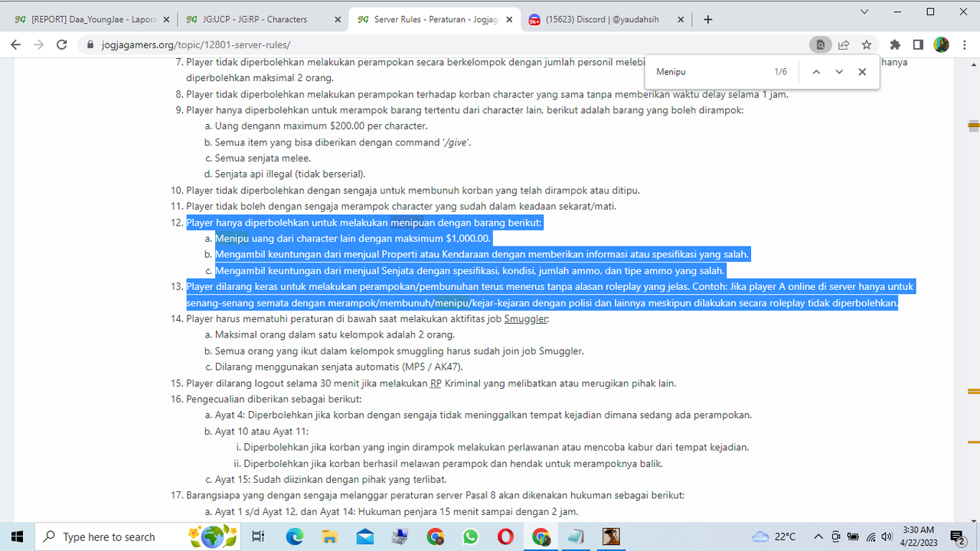Click the Smuggler link in rule 14
Image resolution: width=980 pixels, height=551 pixels.
[526, 318]
